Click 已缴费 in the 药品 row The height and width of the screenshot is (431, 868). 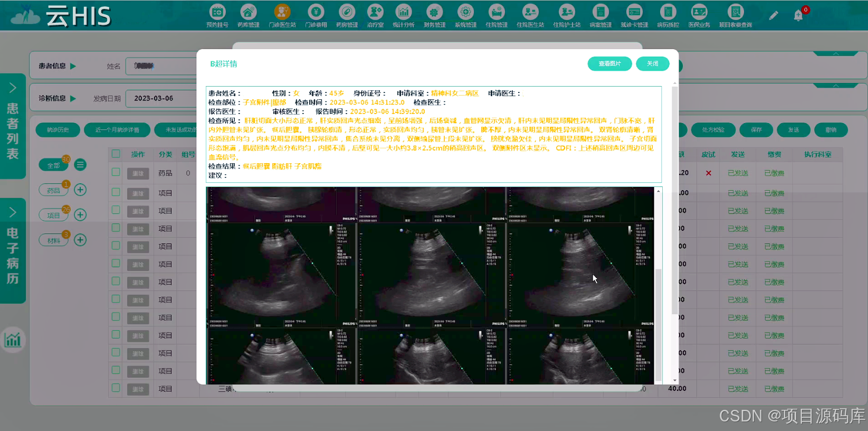tap(774, 173)
